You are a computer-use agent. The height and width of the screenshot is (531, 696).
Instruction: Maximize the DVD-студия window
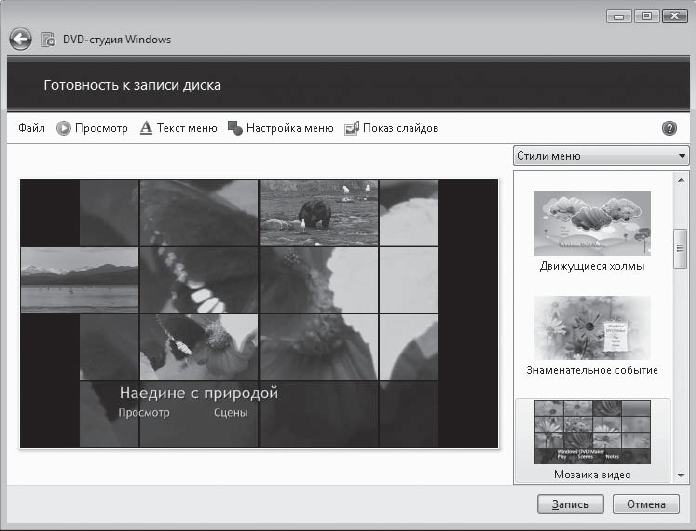[647, 16]
